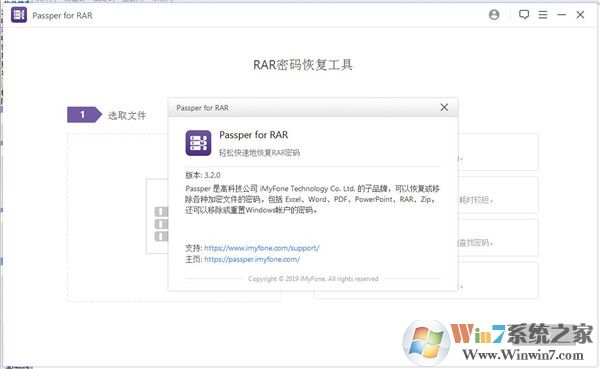Click the Copyright 2019 iMyFone text

313,279
